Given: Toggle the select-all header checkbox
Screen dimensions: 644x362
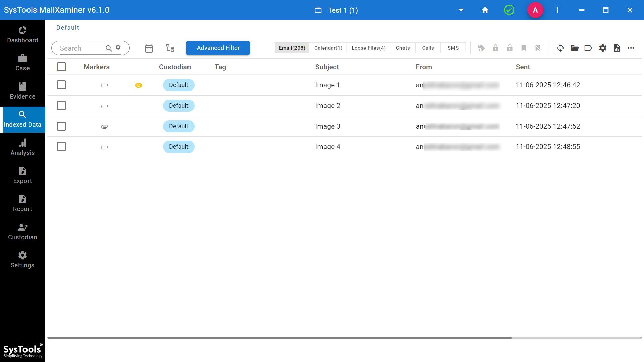Looking at the screenshot, I should click(61, 67).
